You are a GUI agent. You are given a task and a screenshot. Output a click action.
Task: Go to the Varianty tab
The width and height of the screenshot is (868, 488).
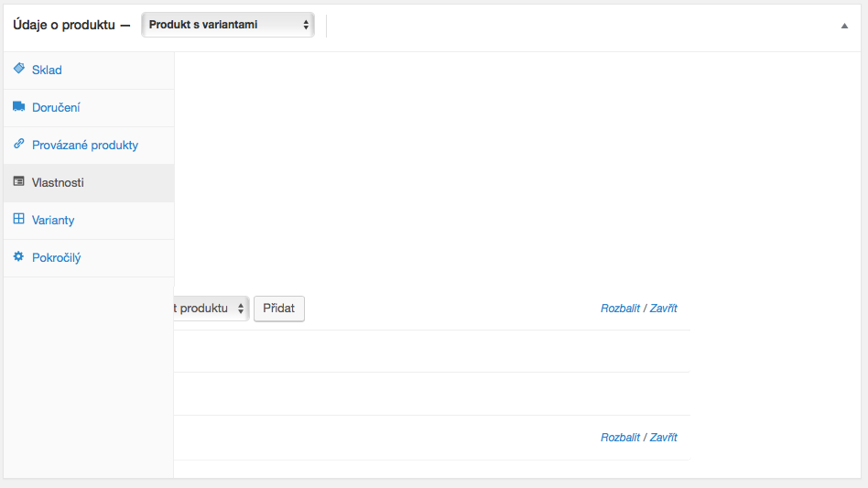click(x=53, y=221)
